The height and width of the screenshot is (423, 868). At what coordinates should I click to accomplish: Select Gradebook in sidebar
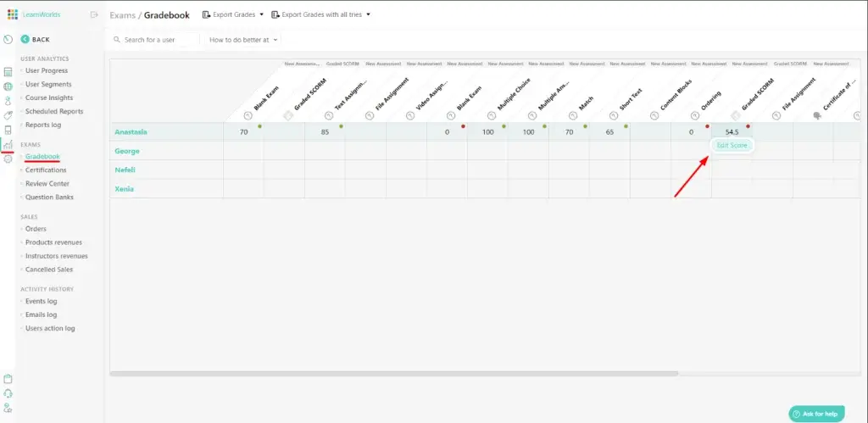coord(42,157)
